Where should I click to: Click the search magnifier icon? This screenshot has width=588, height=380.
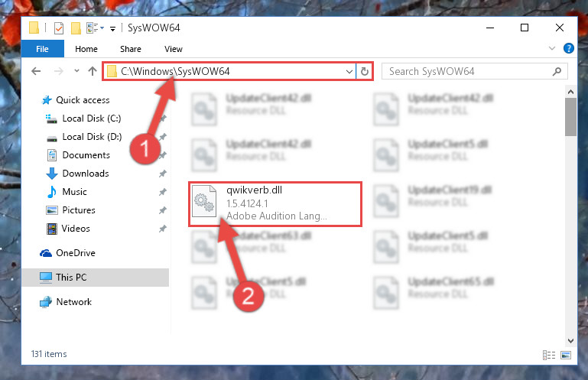tap(557, 71)
